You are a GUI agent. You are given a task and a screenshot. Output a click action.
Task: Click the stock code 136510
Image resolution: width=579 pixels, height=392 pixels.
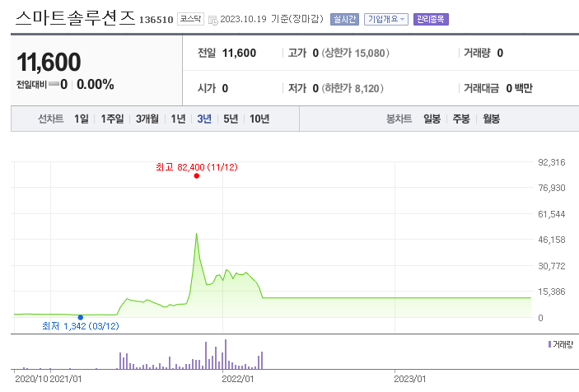pos(156,20)
